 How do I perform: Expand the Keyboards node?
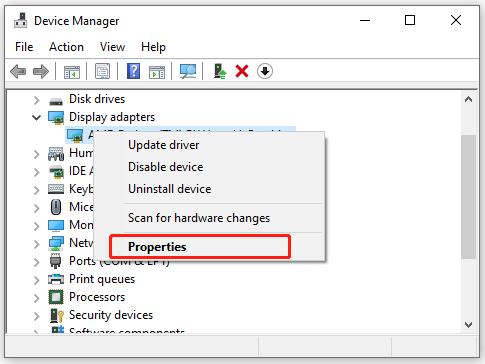pyautogui.click(x=36, y=190)
